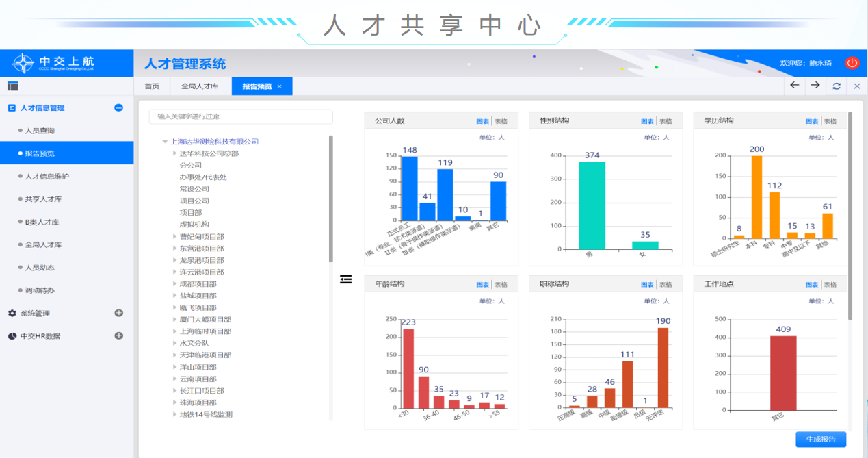This screenshot has width=868, height=458.
Task: Switch 年龄结构 panel to 表格 view
Action: [501, 285]
